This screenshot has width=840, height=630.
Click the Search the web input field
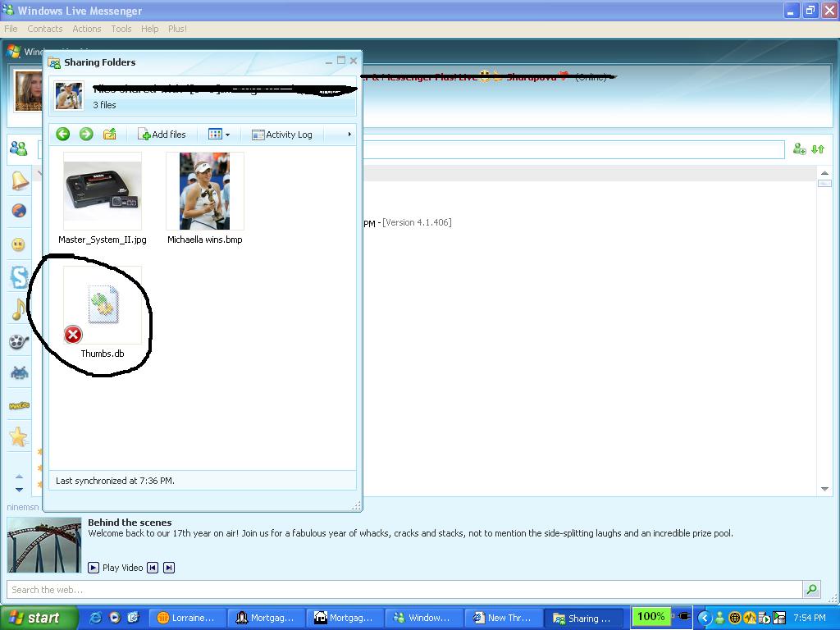tap(405, 589)
